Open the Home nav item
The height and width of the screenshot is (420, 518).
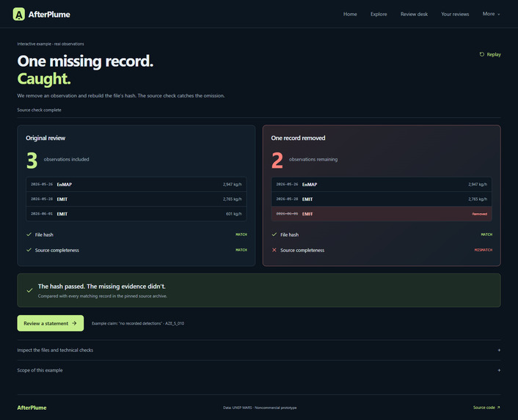click(x=350, y=14)
